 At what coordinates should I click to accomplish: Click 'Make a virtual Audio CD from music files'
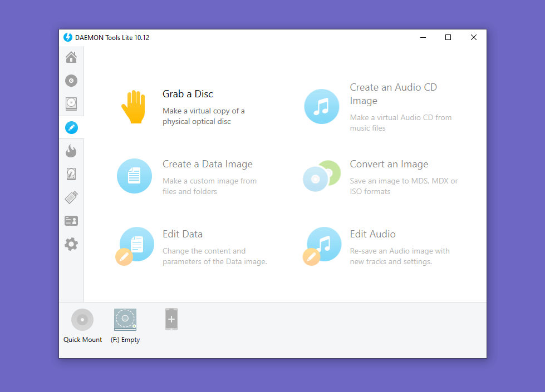[x=401, y=122]
